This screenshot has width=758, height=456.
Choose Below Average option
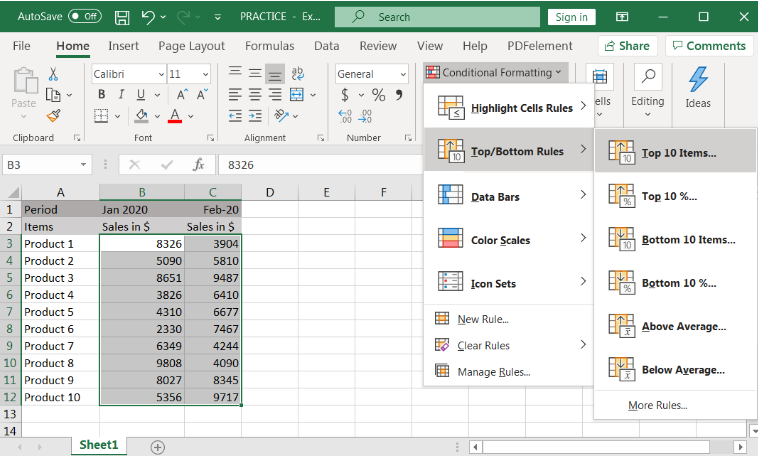click(675, 370)
